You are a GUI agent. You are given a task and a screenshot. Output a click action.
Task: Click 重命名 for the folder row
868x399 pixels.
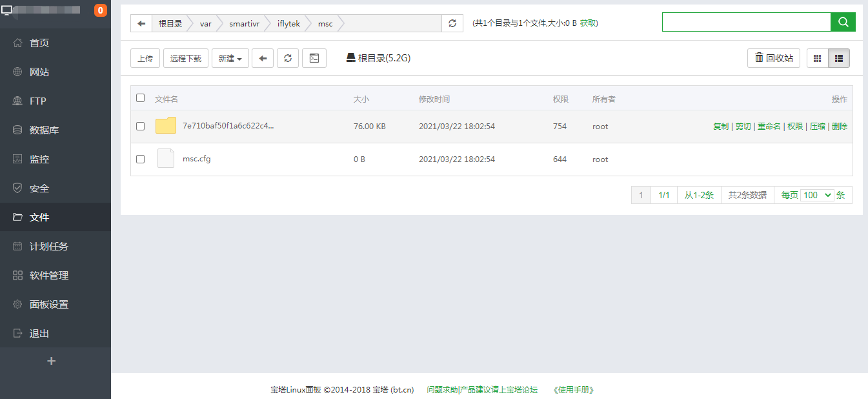click(x=769, y=127)
